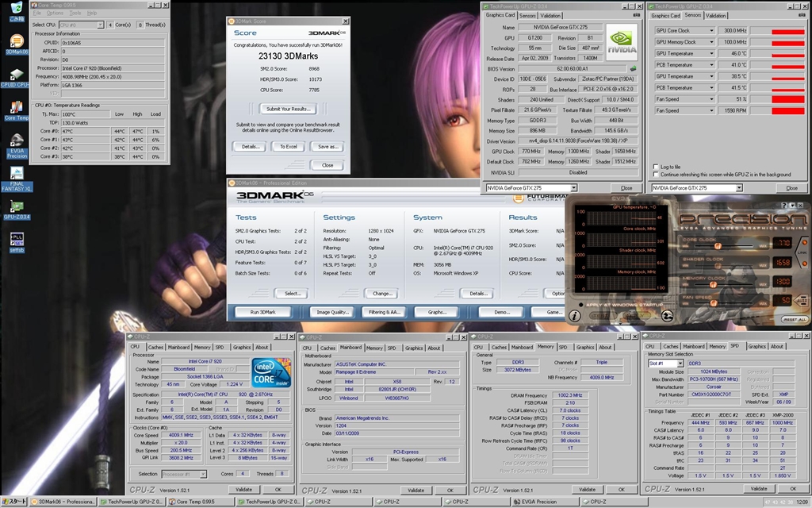The image size is (812, 508).
Task: Click the Core Temp taskbar button
Action: 194,502
